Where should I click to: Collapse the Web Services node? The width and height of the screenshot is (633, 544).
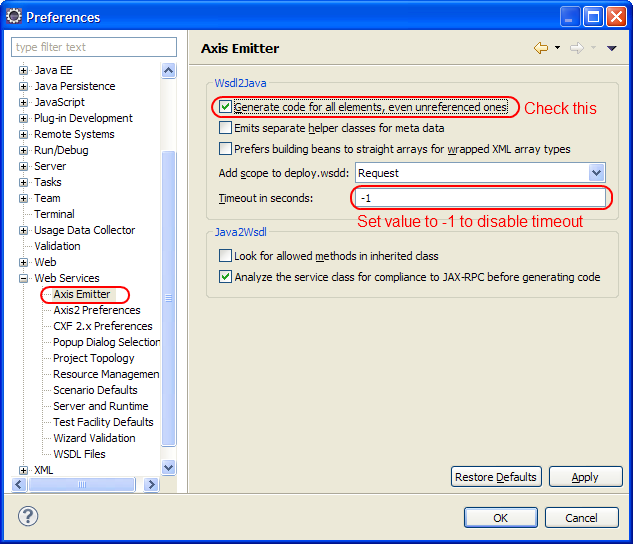pyautogui.click(x=23, y=278)
